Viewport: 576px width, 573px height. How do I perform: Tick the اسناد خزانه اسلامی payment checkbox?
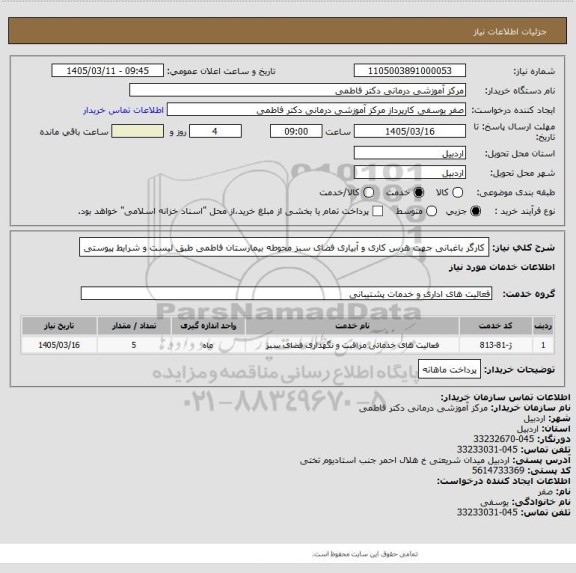[x=377, y=211]
